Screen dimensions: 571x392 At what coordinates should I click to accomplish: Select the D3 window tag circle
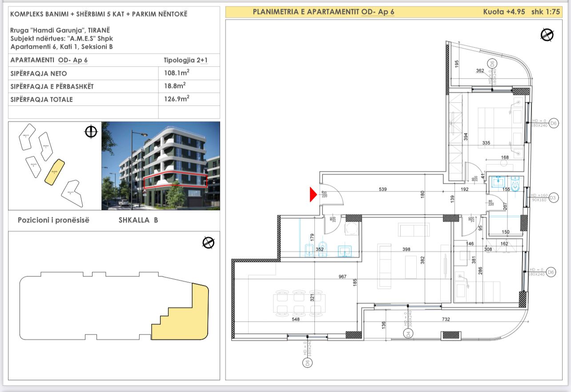(553, 198)
